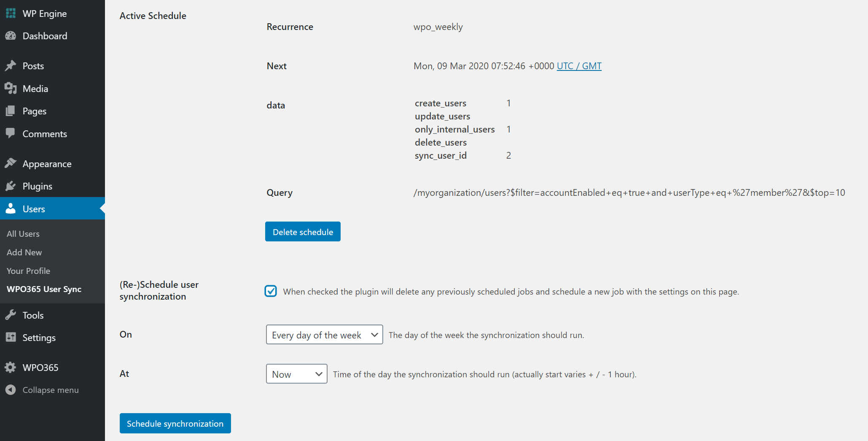Image resolution: width=868 pixels, height=441 pixels.
Task: Click the Collapse menu arrow icon
Action: (11, 390)
